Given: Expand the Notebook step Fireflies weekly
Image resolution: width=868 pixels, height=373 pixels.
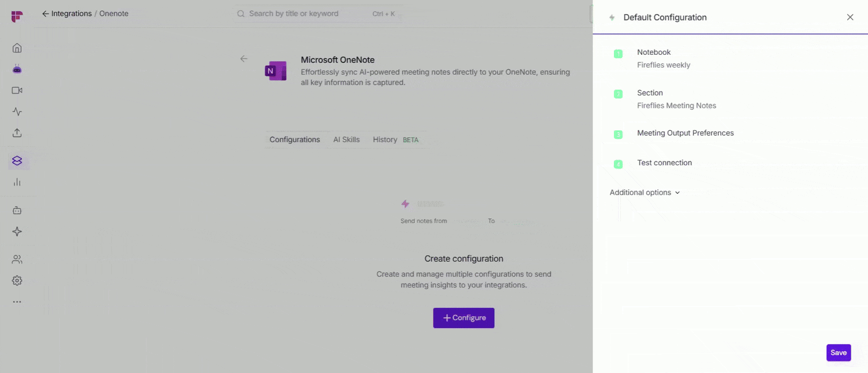Looking at the screenshot, I should (x=730, y=58).
